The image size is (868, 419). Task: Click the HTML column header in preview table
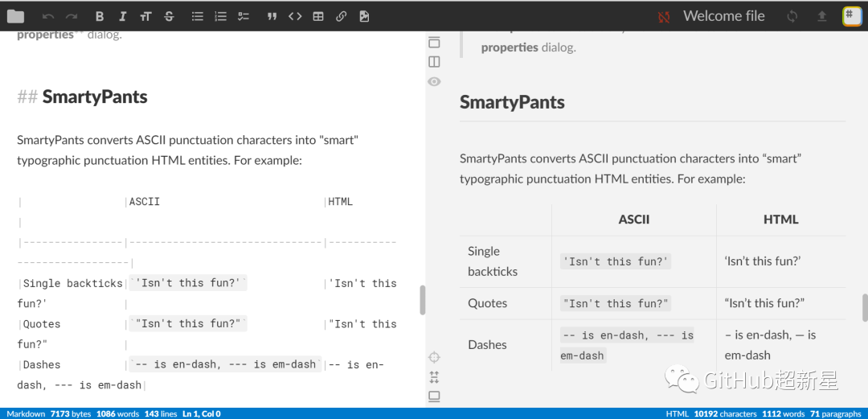tap(781, 220)
